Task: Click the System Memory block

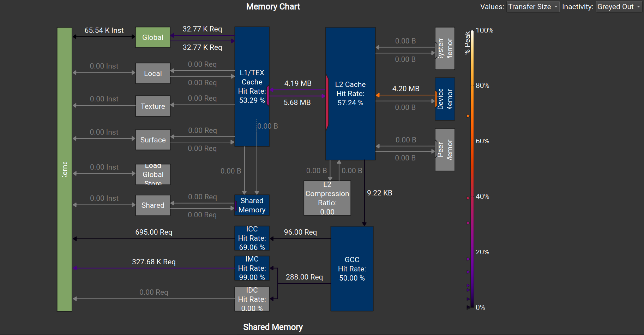Action: [445, 48]
